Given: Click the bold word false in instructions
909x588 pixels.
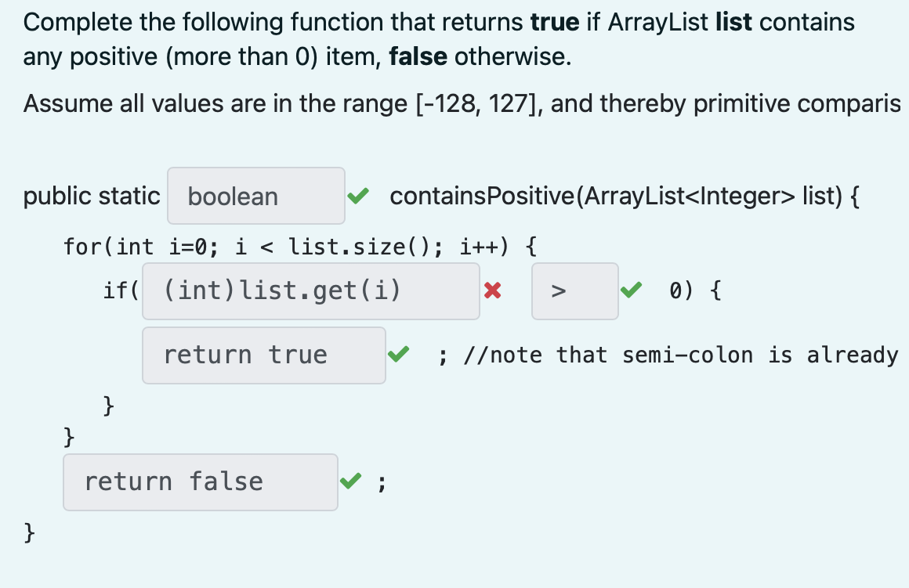Looking at the screenshot, I should pyautogui.click(x=418, y=56).
